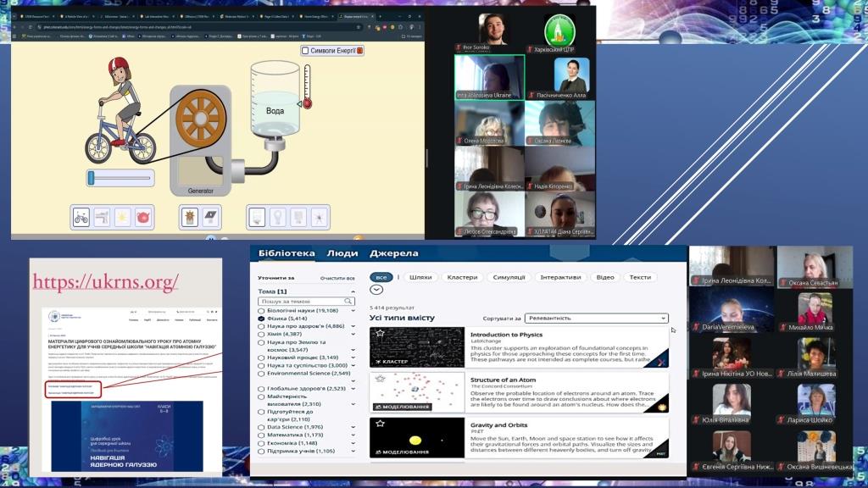Check the Економіка topic filter
The height and width of the screenshot is (488, 868).
[x=261, y=443]
